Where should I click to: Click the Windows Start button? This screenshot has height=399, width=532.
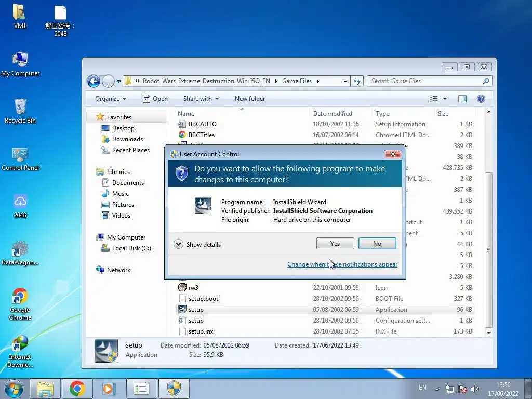point(14,389)
